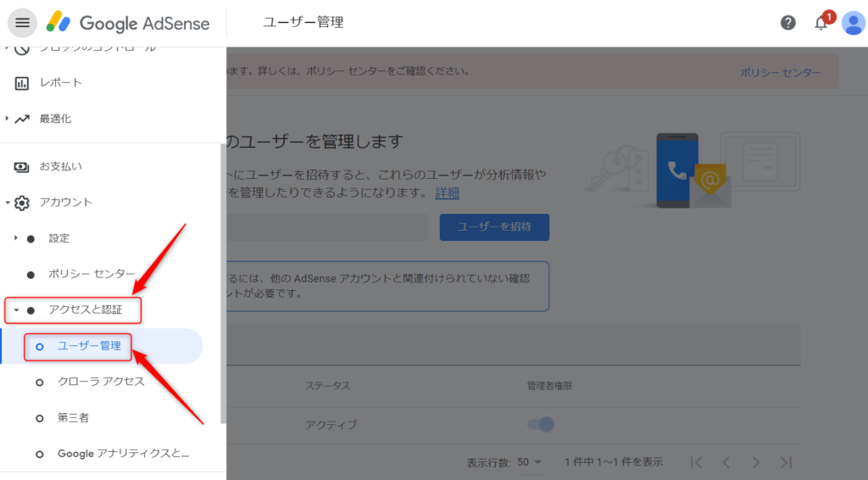Viewport: 868px width, 480px height.
Task: Click the ステータス column header
Action: tap(328, 386)
